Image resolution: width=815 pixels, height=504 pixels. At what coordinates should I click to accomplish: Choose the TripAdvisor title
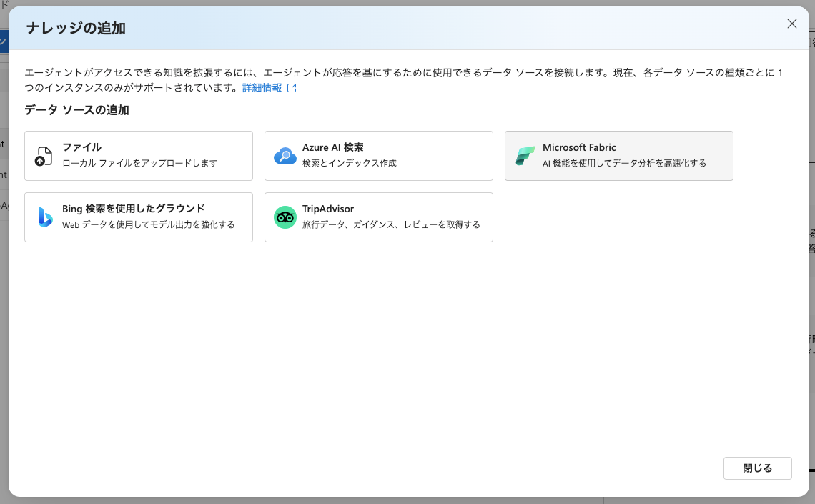(328, 208)
